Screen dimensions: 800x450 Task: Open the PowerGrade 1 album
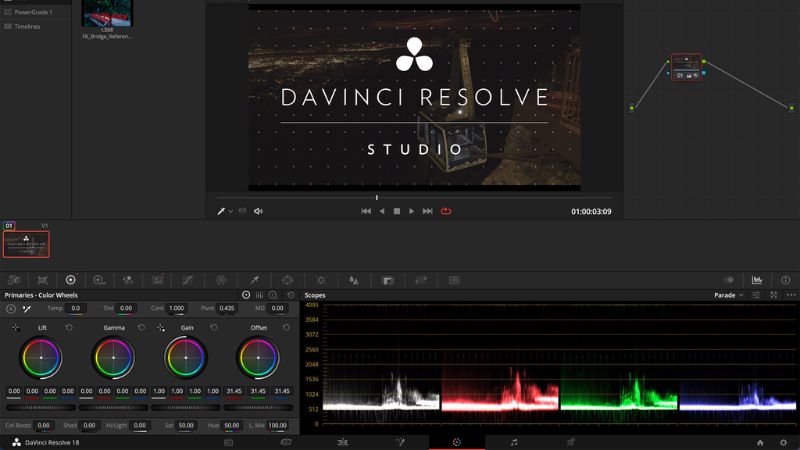click(x=33, y=12)
